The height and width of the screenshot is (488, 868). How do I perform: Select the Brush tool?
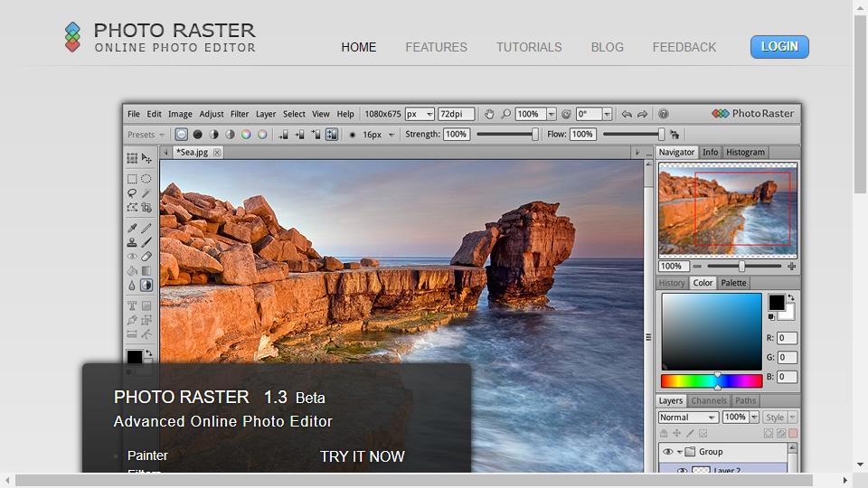pyautogui.click(x=146, y=242)
